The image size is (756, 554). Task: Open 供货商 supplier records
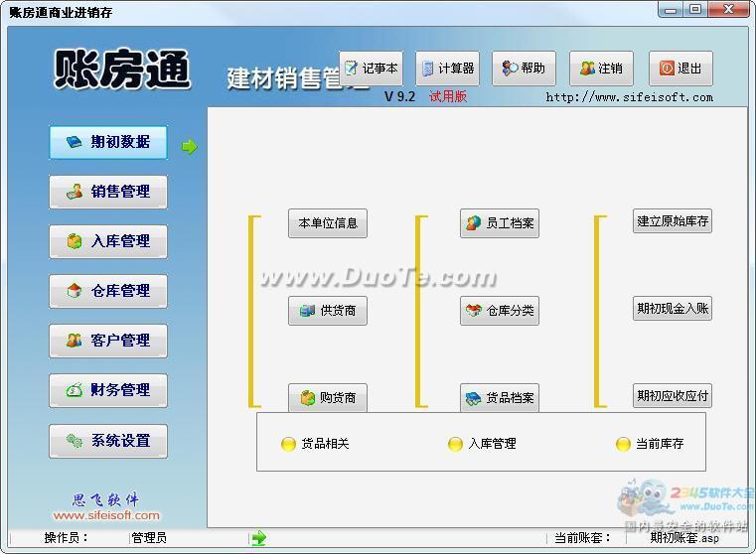click(328, 311)
